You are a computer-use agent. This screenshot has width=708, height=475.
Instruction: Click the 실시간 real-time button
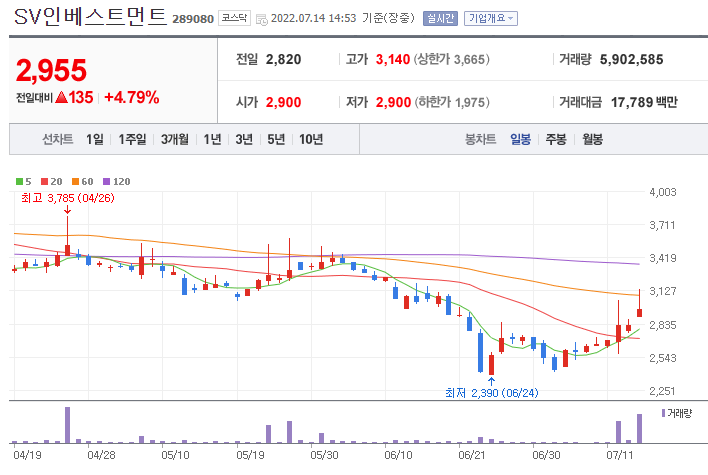[440, 19]
